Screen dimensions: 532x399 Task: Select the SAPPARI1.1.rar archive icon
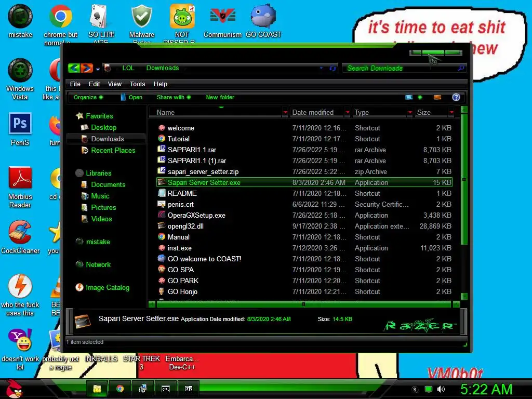162,150
